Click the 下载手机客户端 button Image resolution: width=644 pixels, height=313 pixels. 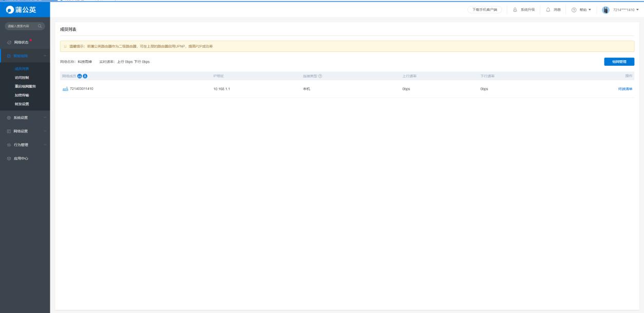click(484, 10)
